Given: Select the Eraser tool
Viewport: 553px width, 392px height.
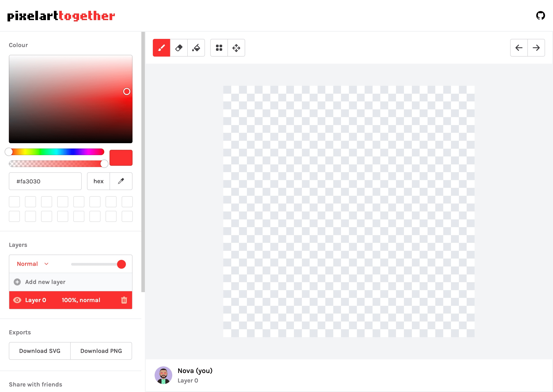Looking at the screenshot, I should click(178, 48).
